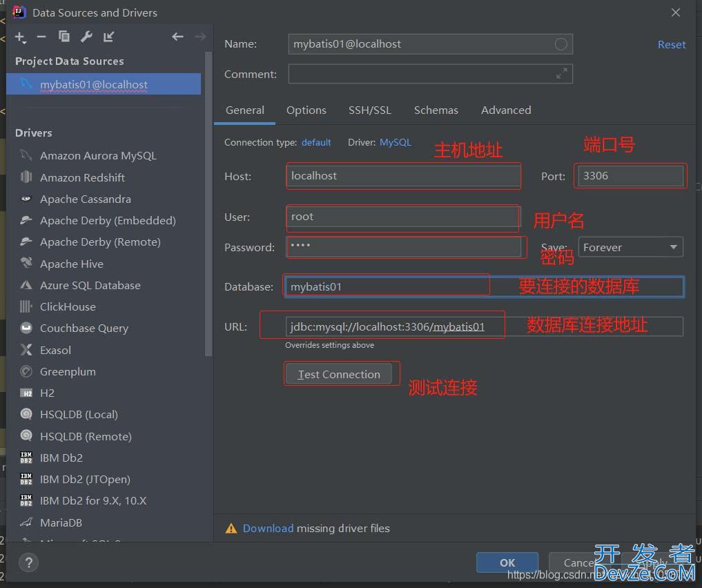Click the drivers list vertical scrollbar

[208, 204]
